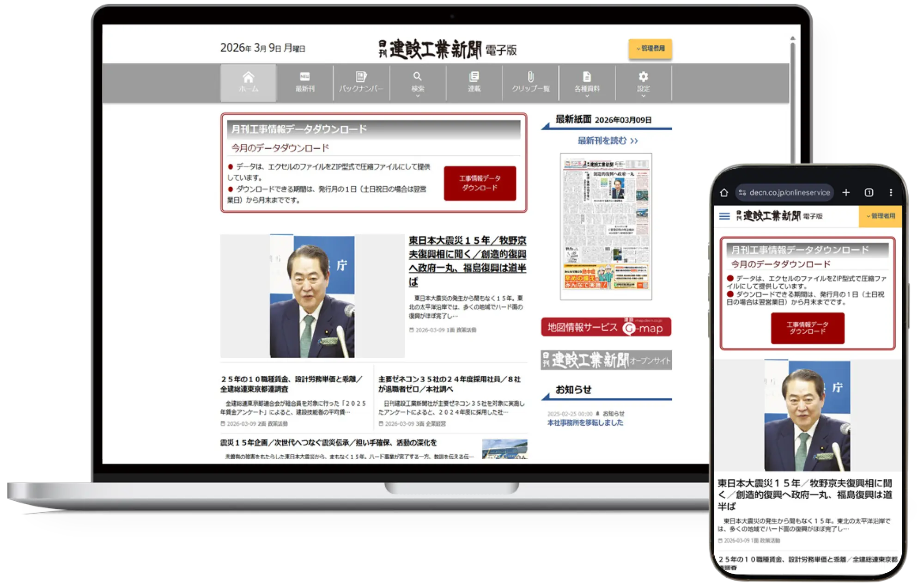Click the 地図情報サービス G-map banner
The height and width of the screenshot is (587, 924).
(x=606, y=327)
